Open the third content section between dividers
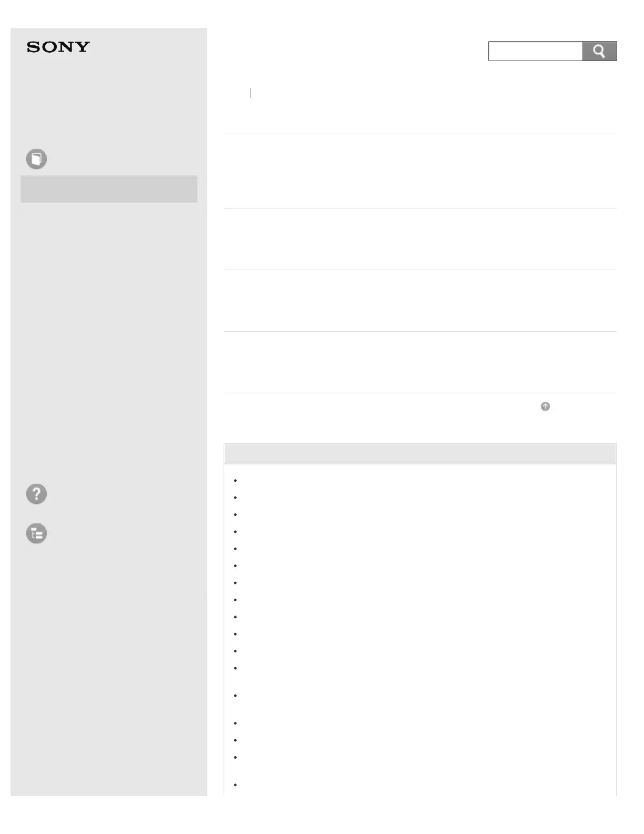Image resolution: width=644 pixels, height=834 pixels. coord(420,301)
